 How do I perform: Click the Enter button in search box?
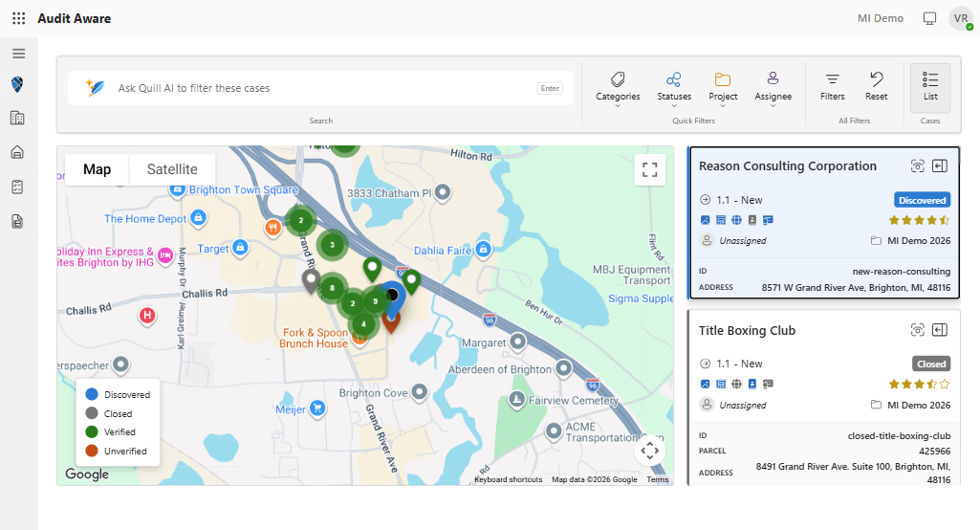coord(550,88)
